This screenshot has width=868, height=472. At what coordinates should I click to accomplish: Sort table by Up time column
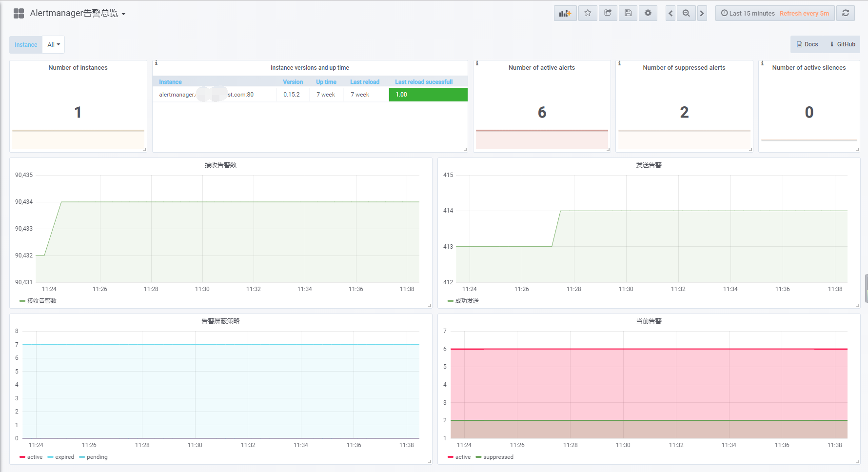(x=326, y=82)
